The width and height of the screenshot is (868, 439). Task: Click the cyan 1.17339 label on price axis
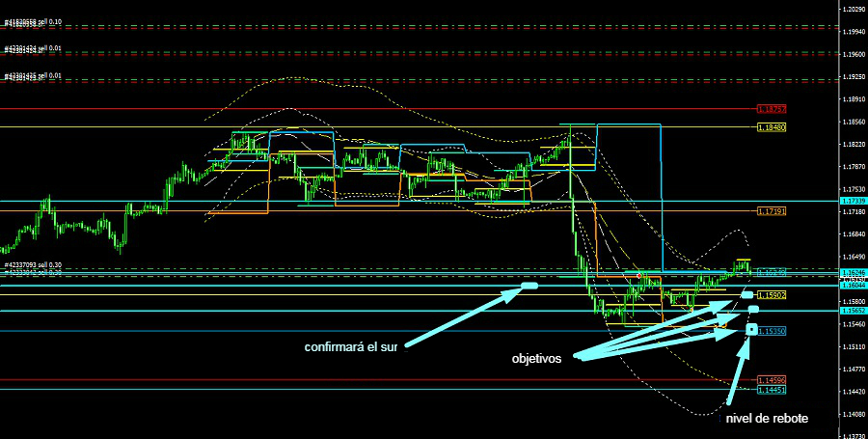[853, 201]
